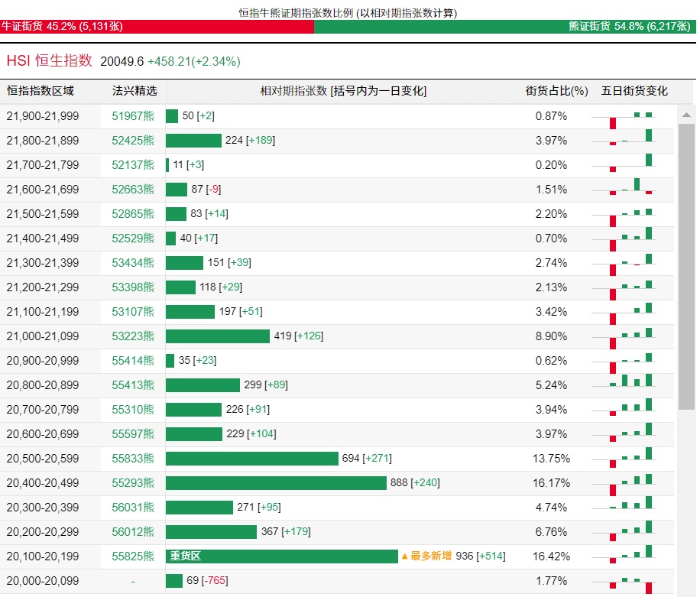This screenshot has height=597, width=700.
Task: Click the 街货占比(%) column header
Action: [x=556, y=91]
